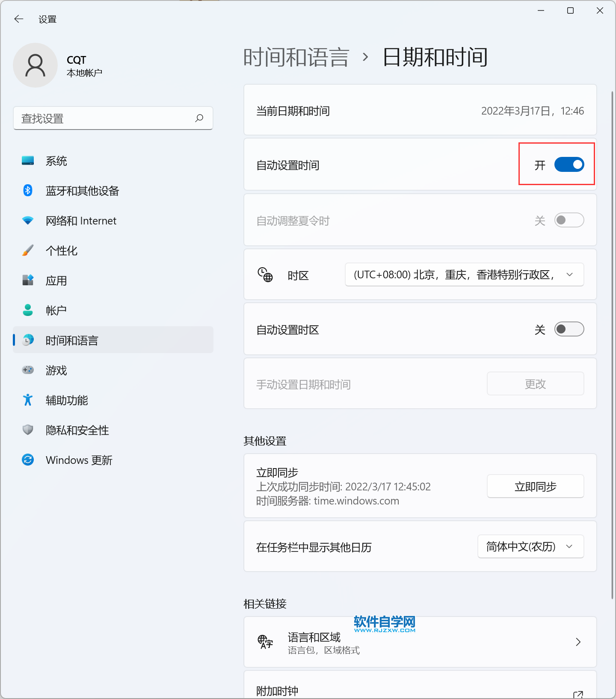Click the search magnifier icon
The height and width of the screenshot is (699, 616).
[199, 118]
